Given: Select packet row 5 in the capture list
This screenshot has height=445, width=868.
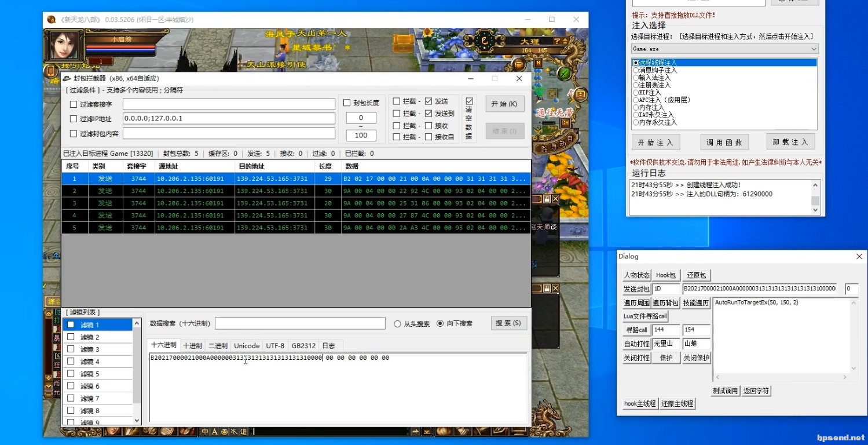Looking at the screenshot, I should click(x=296, y=228).
